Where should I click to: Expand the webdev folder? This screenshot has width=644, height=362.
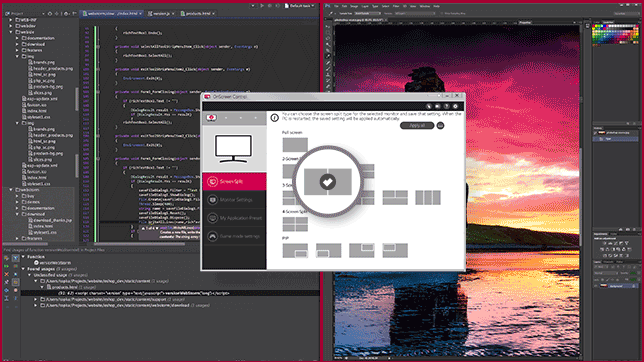click(11, 26)
